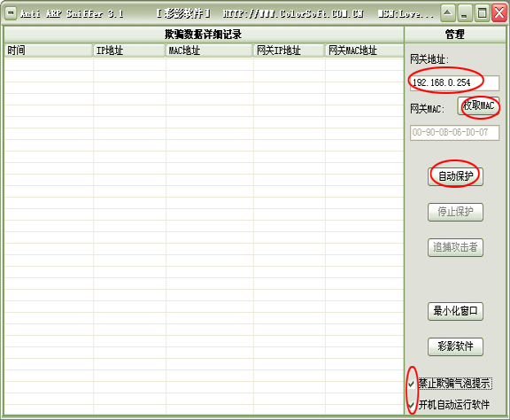The height and width of the screenshot is (420, 510).
Task: Click the 追捕攻击者 button
Action: click(455, 247)
